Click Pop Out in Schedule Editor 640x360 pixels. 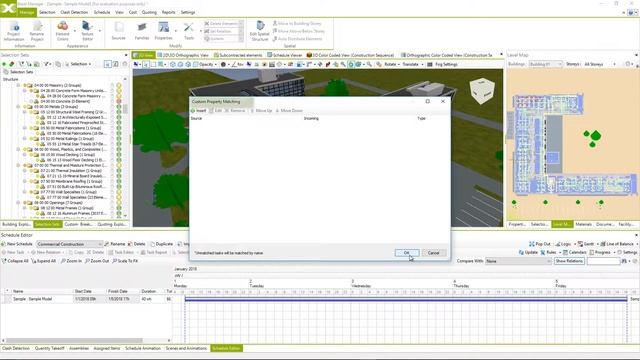pyautogui.click(x=540, y=244)
